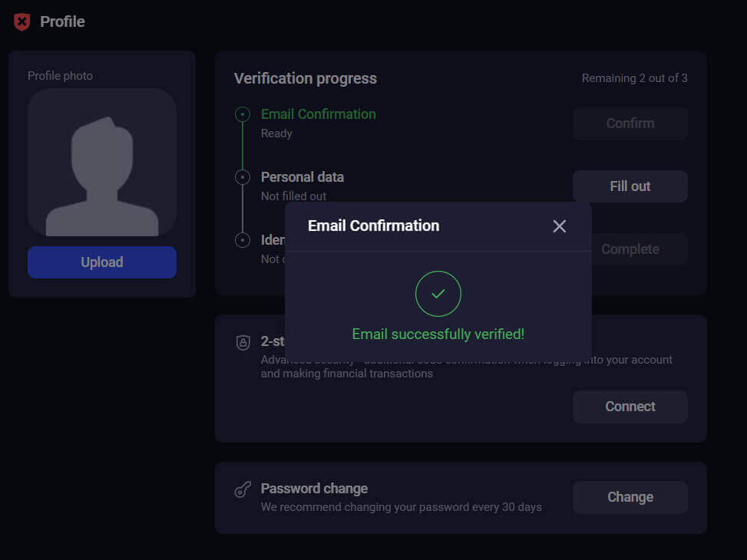The height and width of the screenshot is (560, 747).
Task: Click the 2-step security lock icon
Action: tap(243, 343)
